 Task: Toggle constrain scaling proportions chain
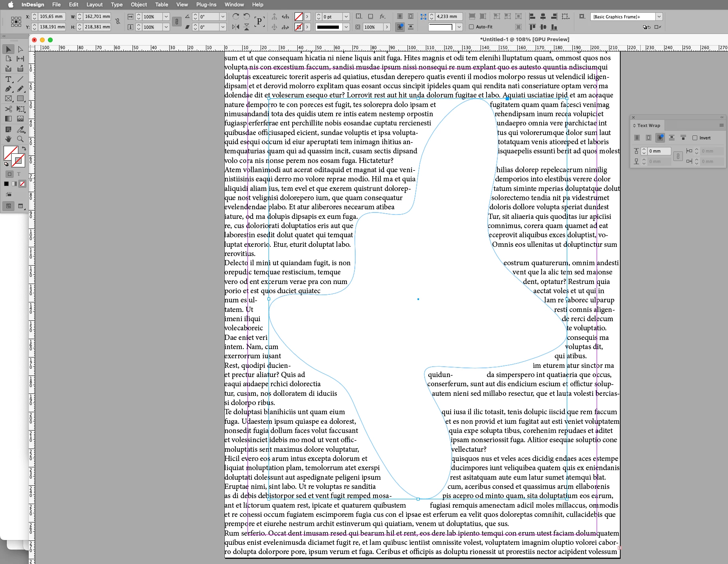tap(177, 22)
